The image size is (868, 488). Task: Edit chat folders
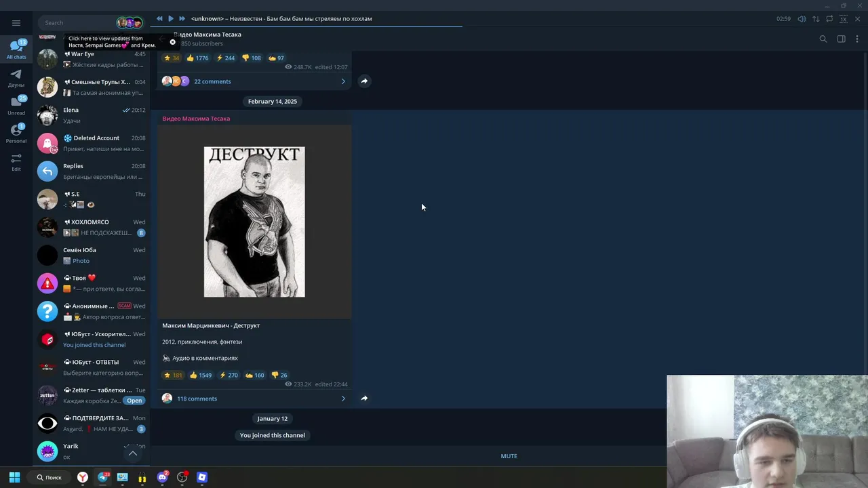click(16, 162)
